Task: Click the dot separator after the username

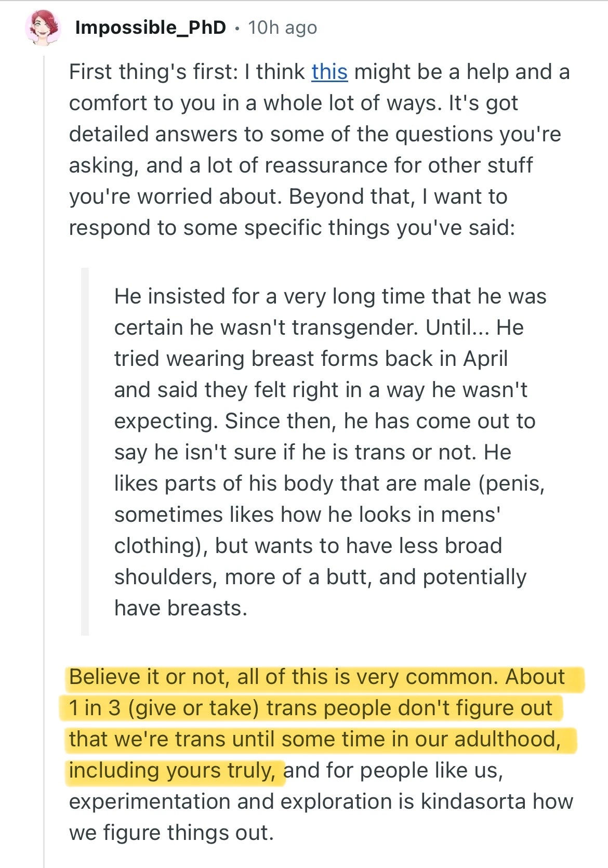Action: coord(237,29)
